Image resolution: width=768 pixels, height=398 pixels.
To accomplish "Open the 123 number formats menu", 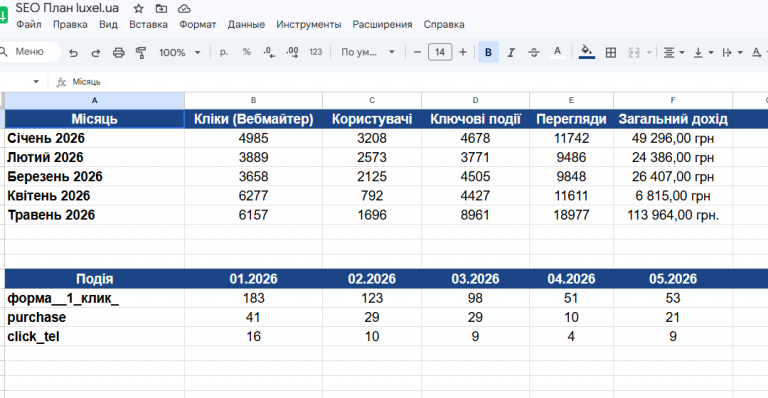I will tap(315, 52).
